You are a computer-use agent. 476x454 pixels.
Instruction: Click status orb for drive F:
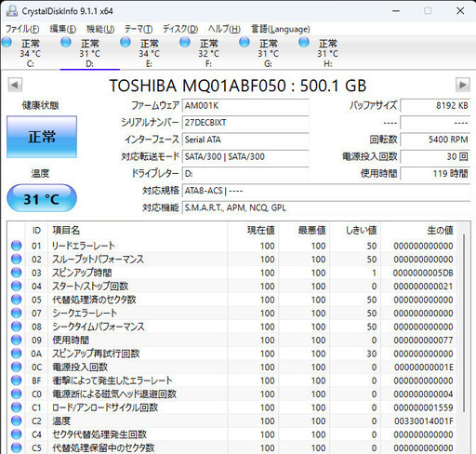coord(185,42)
